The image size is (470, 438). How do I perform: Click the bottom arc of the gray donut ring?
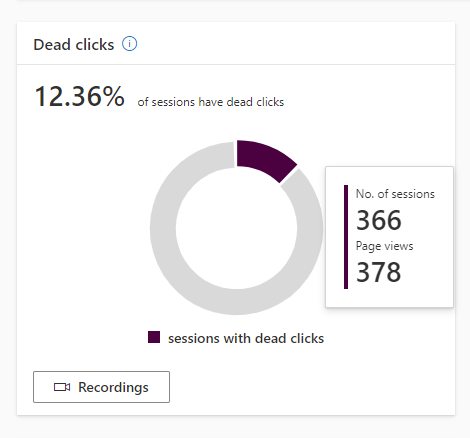(x=236, y=302)
